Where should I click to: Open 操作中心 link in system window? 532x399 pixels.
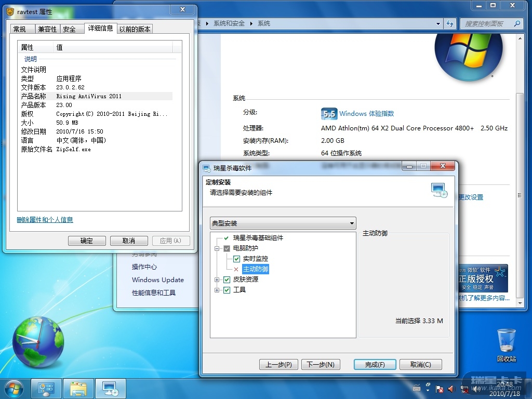click(x=144, y=267)
